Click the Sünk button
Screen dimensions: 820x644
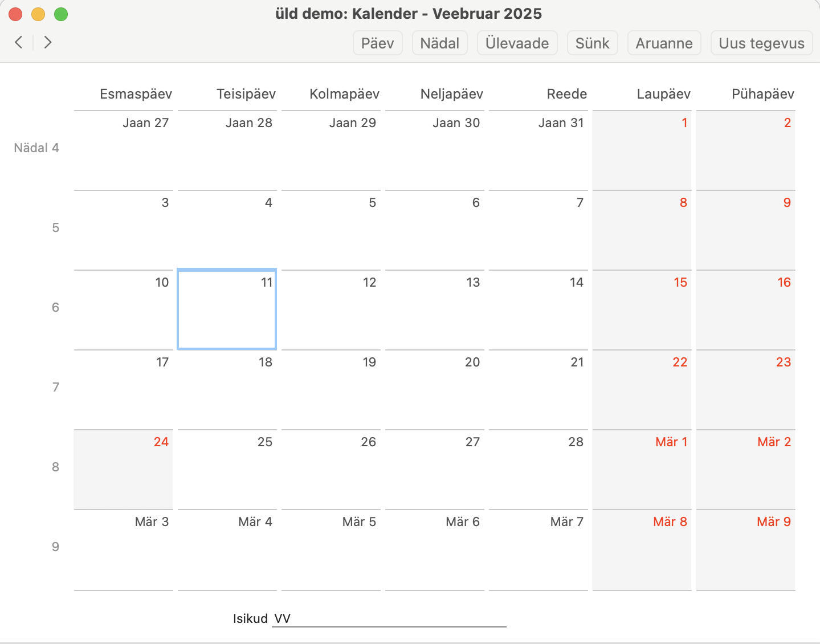click(x=593, y=43)
